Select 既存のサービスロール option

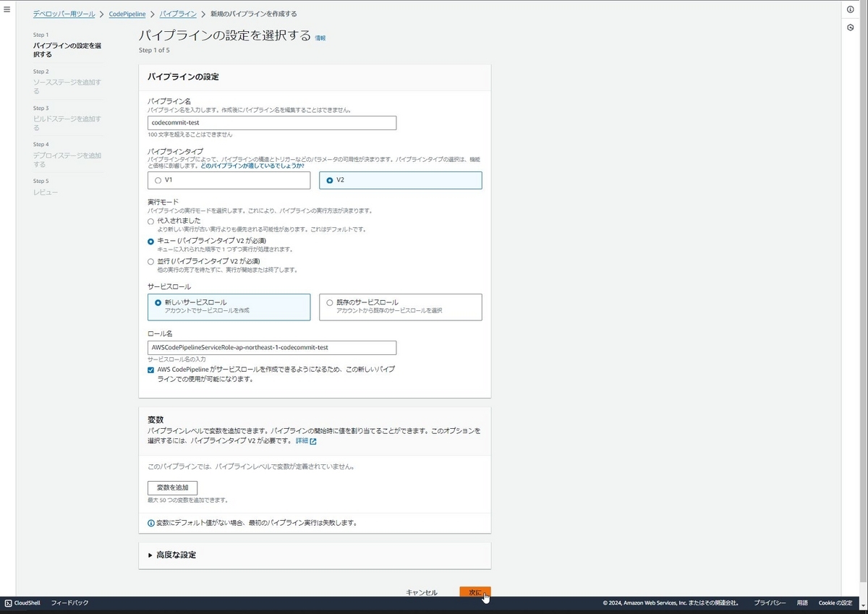point(330,302)
